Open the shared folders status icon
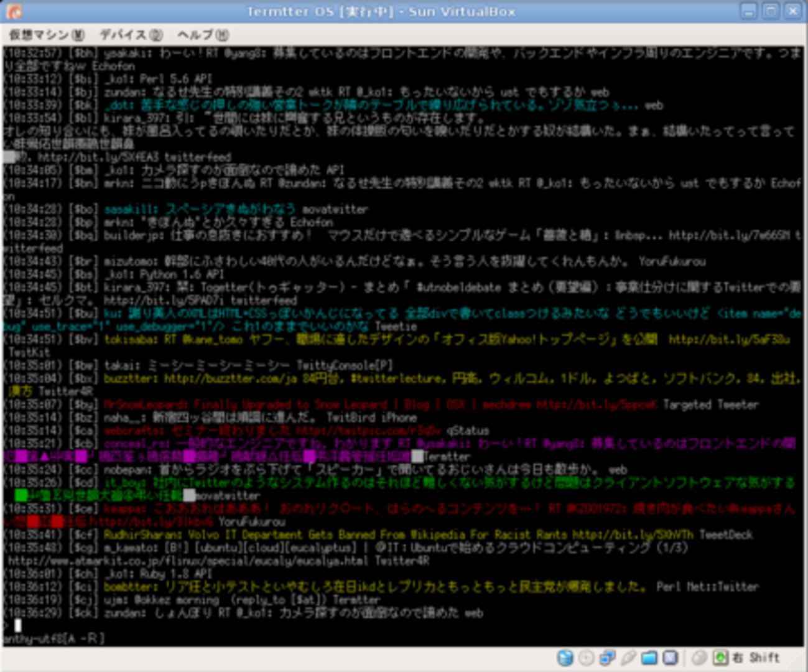Screen dimensions: 808x672 [x=649, y=658]
